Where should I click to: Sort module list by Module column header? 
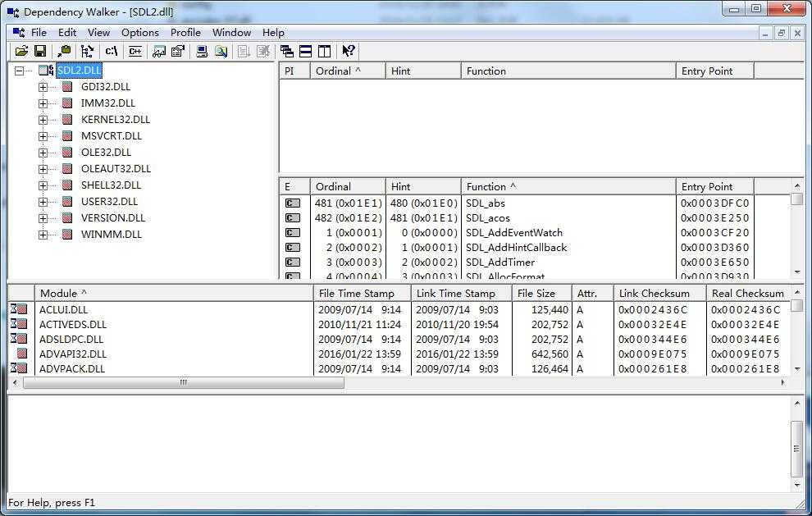click(174, 293)
